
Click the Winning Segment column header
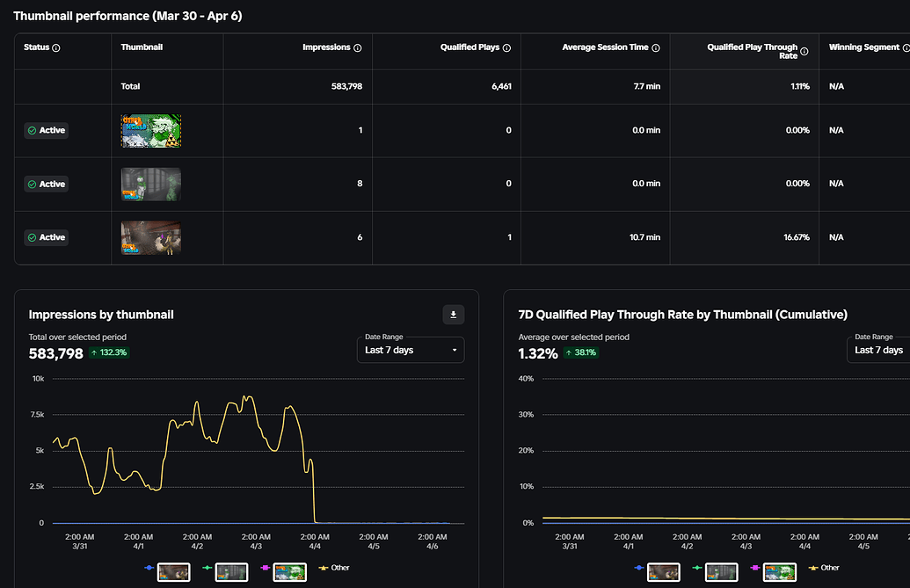[864, 47]
